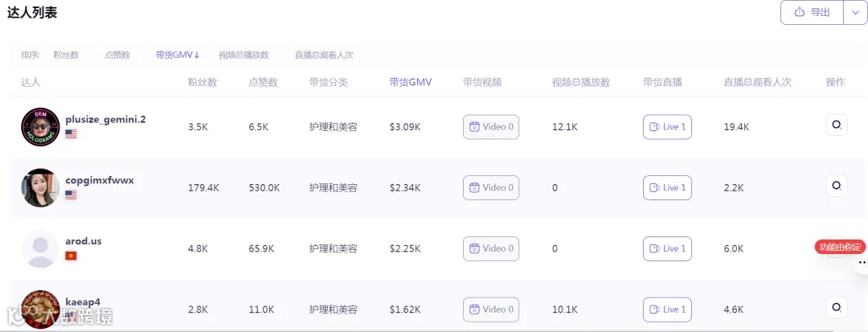Open Live 1 for copgimxfwwx

click(x=667, y=188)
